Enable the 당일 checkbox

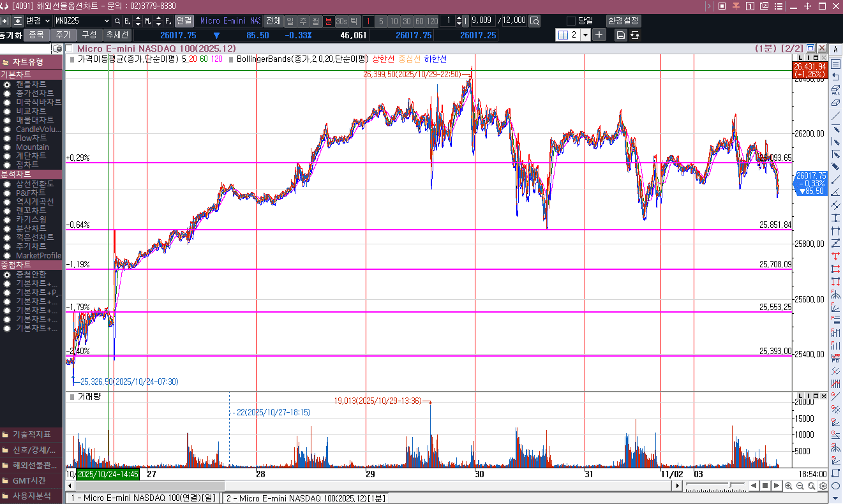click(571, 20)
